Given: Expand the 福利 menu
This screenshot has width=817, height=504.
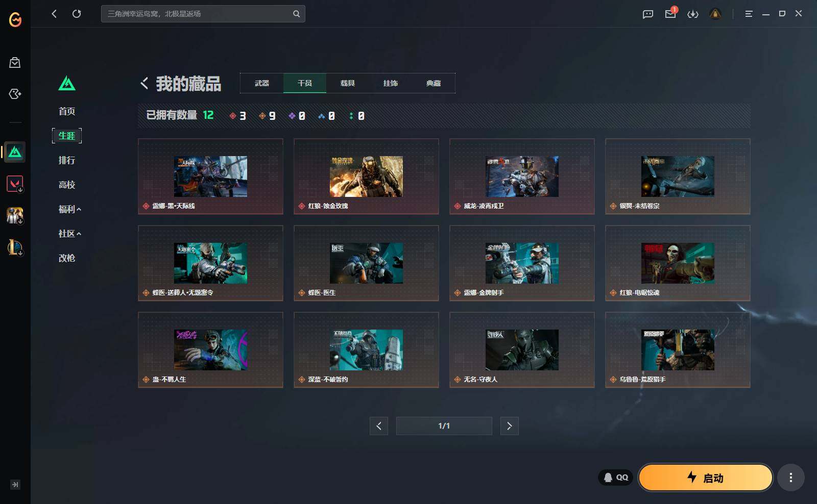Looking at the screenshot, I should coord(69,209).
